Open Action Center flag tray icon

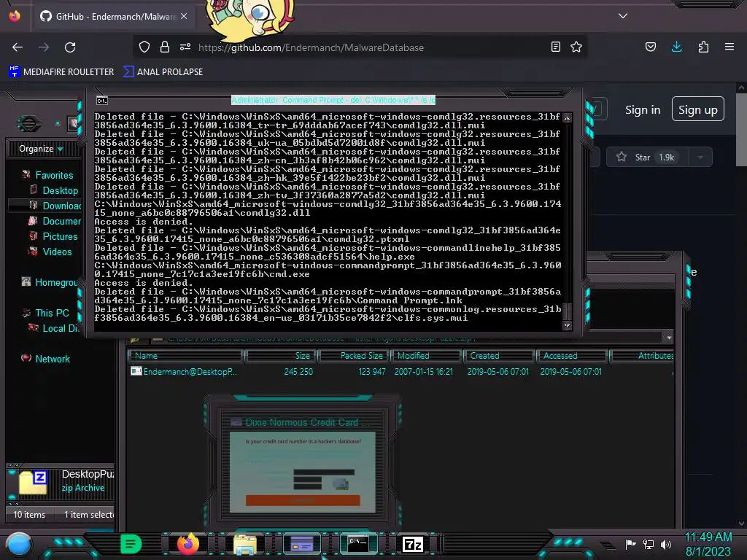[631, 544]
